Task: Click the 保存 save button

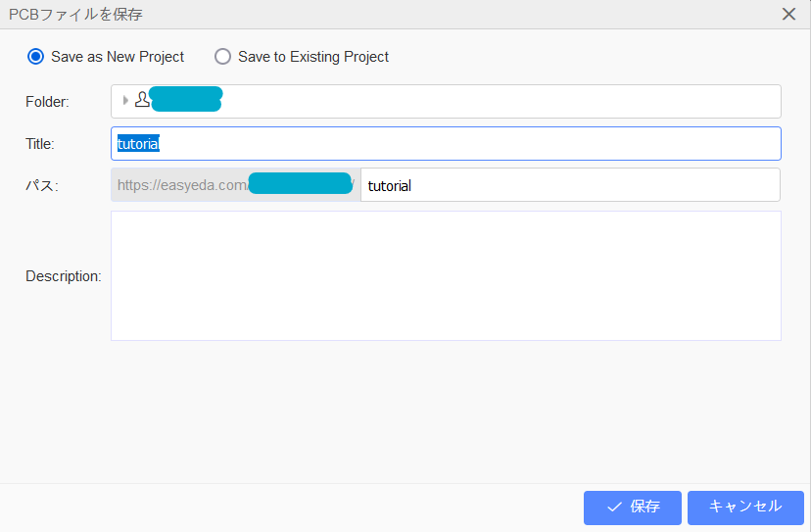Action: [x=633, y=508]
